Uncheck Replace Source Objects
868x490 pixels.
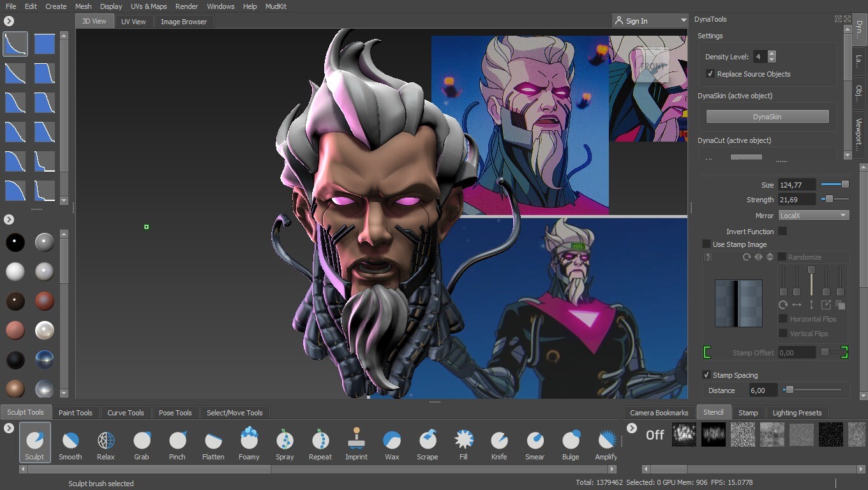[710, 74]
